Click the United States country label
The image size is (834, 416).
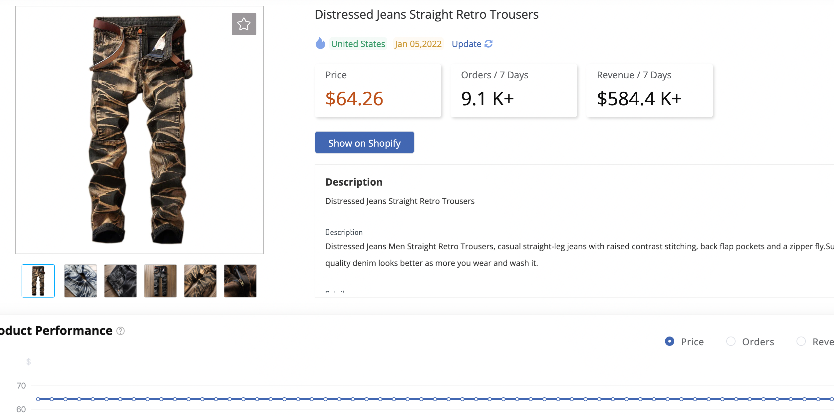coord(358,44)
